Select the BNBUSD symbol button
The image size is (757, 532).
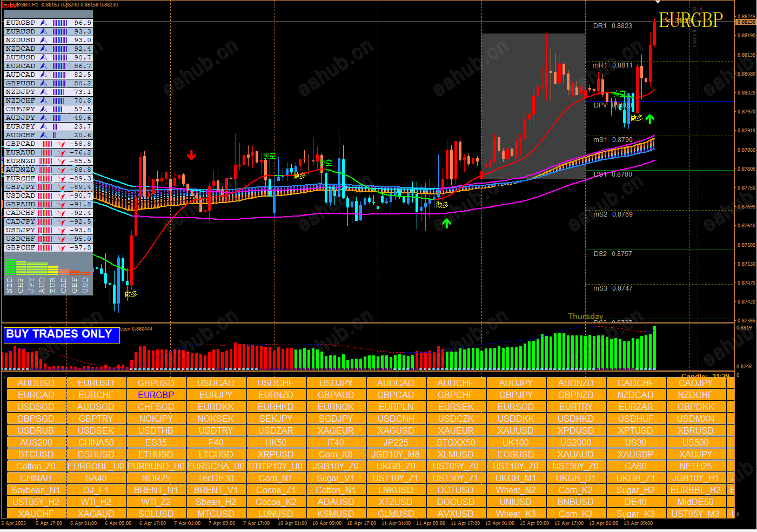[576, 502]
